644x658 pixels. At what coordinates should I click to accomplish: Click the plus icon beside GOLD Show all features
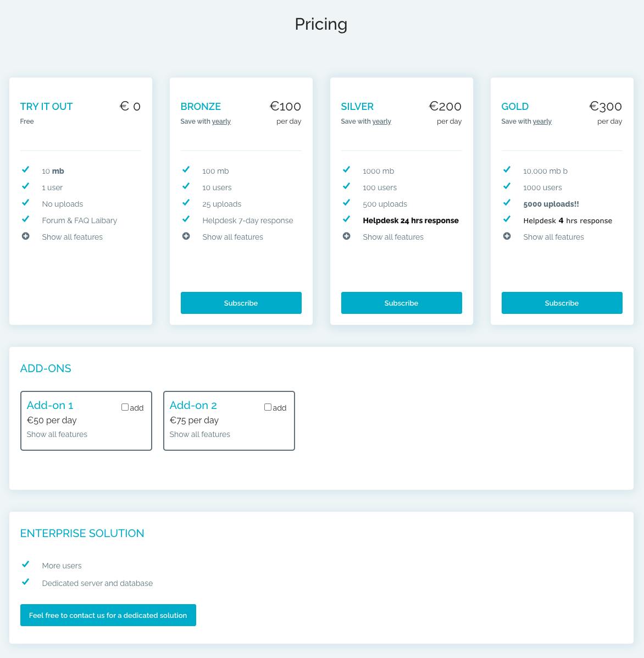point(507,236)
